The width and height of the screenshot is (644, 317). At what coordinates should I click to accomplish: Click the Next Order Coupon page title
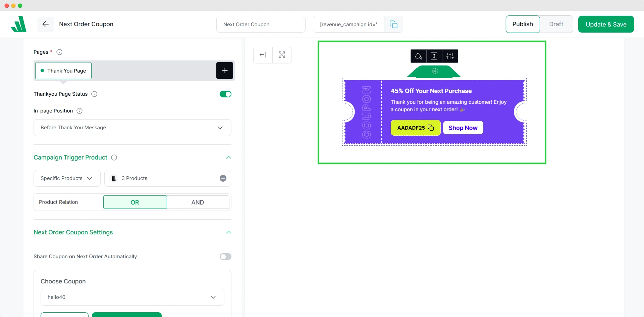tap(86, 24)
